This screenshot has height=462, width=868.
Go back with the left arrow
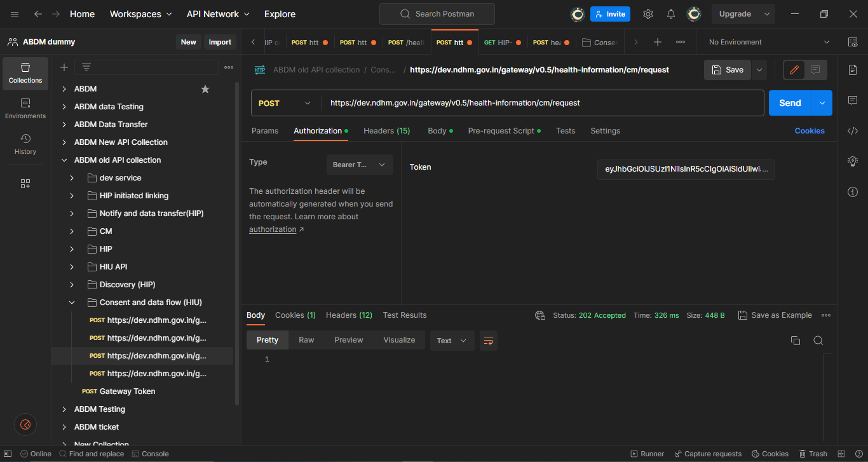click(38, 14)
